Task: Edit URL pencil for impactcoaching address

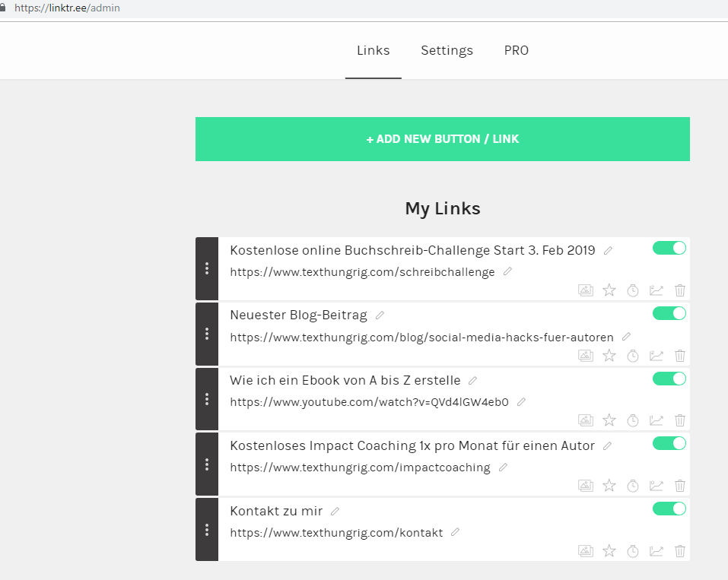Action: click(503, 467)
